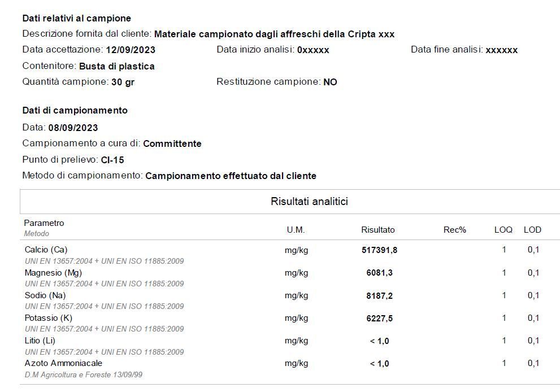Click the Calcio (Ca) parameter row
The width and height of the screenshot is (560, 392).
point(46,250)
